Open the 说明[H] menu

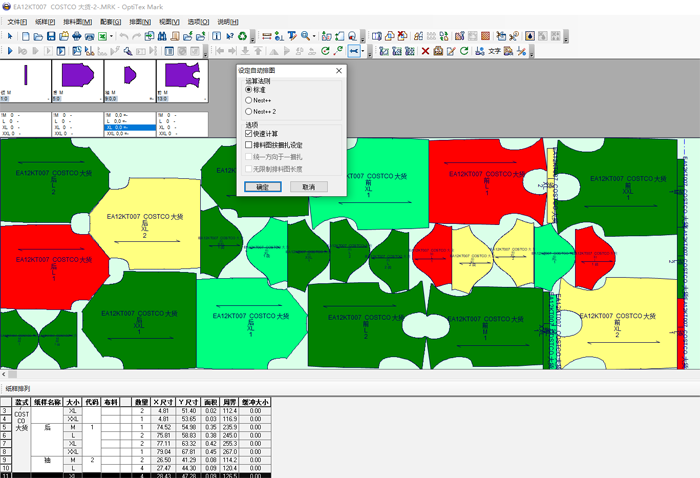[228, 22]
